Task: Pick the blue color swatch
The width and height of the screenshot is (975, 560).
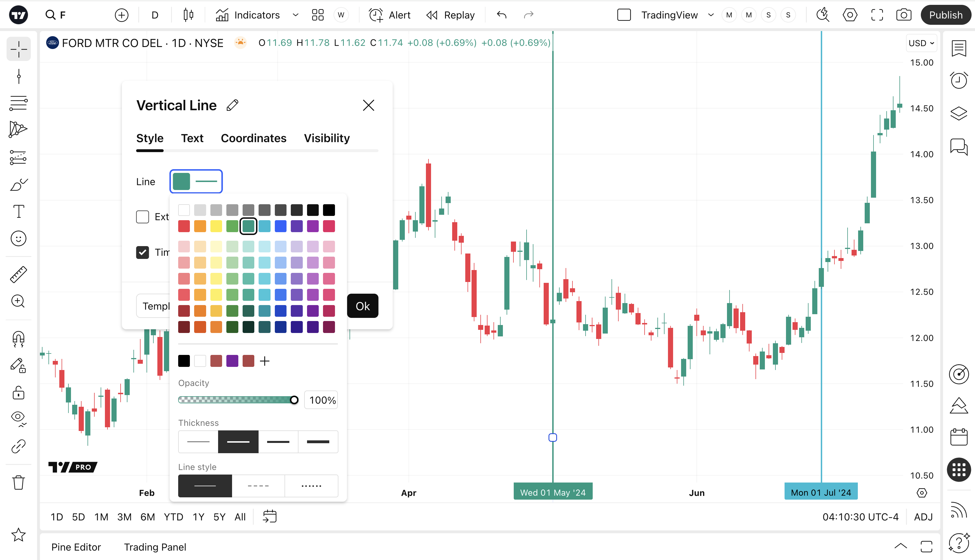Action: click(281, 226)
